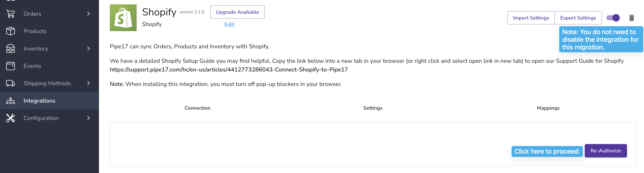Image resolution: width=644 pixels, height=173 pixels.
Task: Click the Upgrade Available button
Action: click(237, 12)
